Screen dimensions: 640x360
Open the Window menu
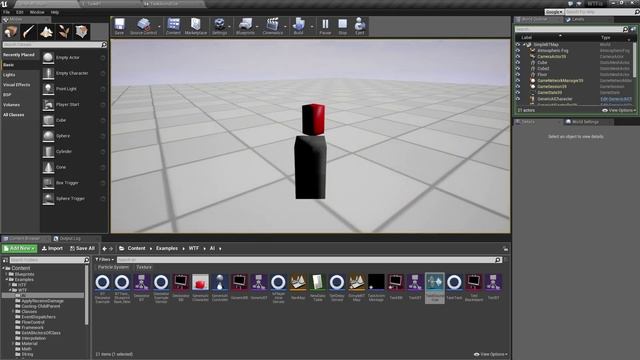(37, 12)
